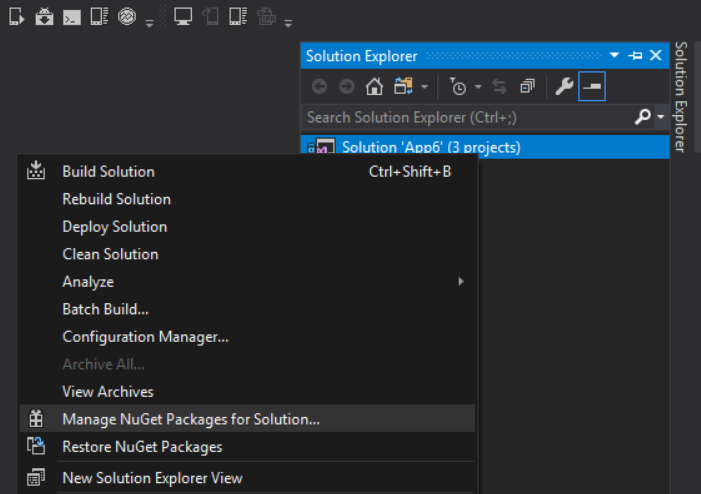Viewport: 701px width, 494px height.
Task: Click the Collapse All icon
Action: [527, 86]
